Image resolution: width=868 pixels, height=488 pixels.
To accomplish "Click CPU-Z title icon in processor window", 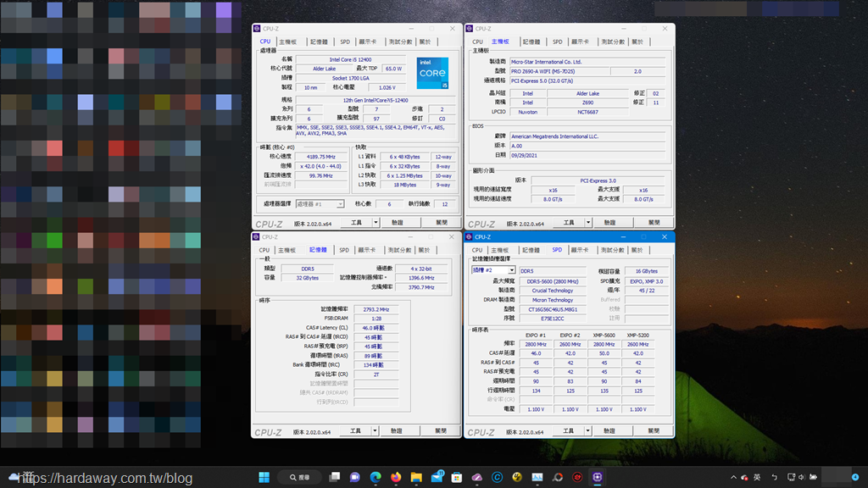I will tap(256, 28).
